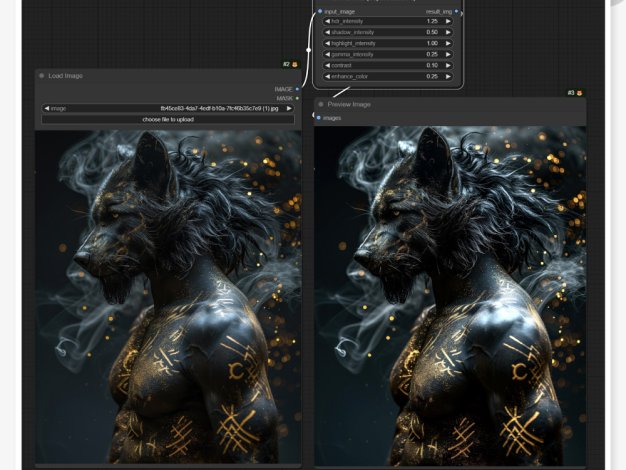This screenshot has height=470, width=626.
Task: Decrease shadow_intensity with its left arrow
Action: 327,32
